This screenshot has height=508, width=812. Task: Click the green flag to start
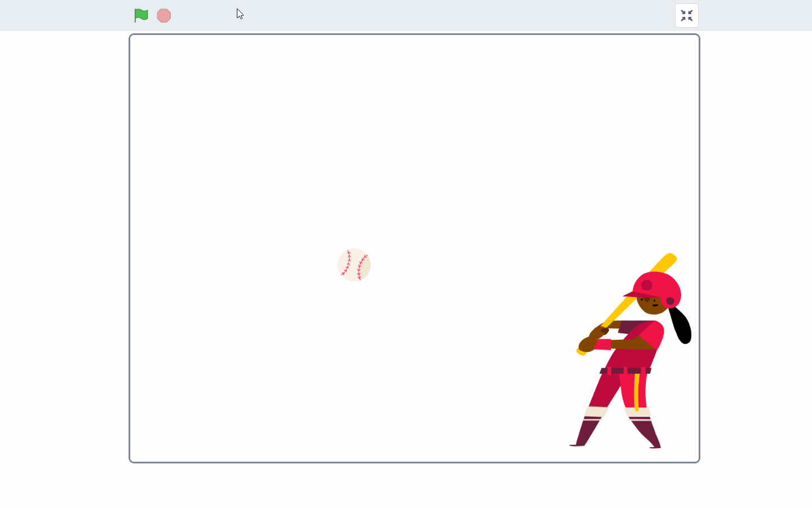141,15
